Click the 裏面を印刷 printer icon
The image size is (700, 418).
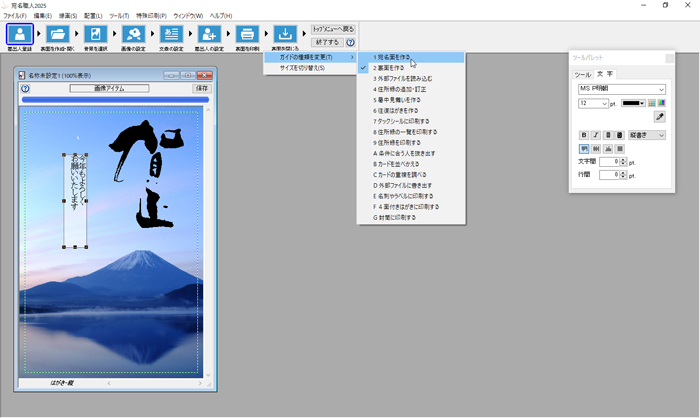click(247, 35)
